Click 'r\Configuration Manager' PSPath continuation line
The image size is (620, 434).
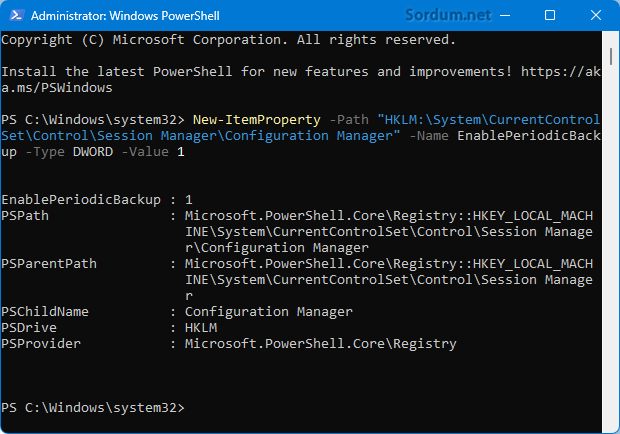(x=277, y=248)
